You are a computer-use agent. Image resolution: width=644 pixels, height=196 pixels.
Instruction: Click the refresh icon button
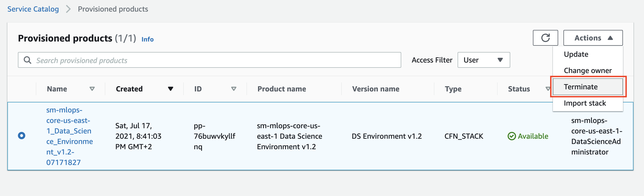click(x=545, y=38)
